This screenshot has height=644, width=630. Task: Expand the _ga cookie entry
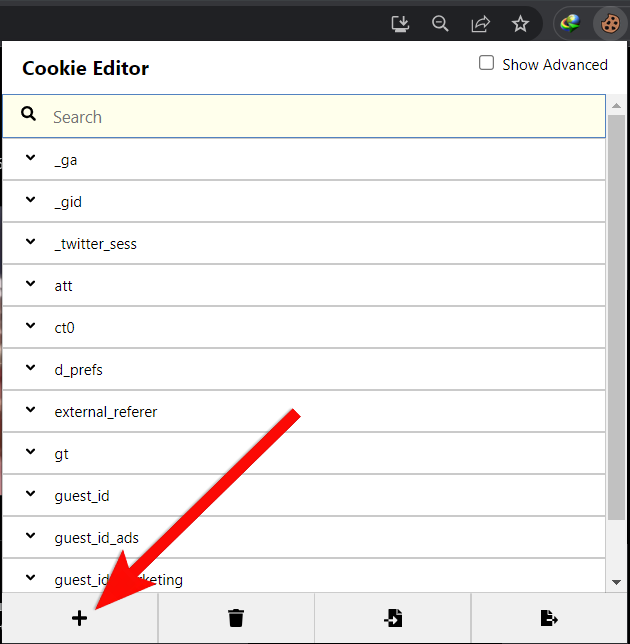[x=31, y=159]
